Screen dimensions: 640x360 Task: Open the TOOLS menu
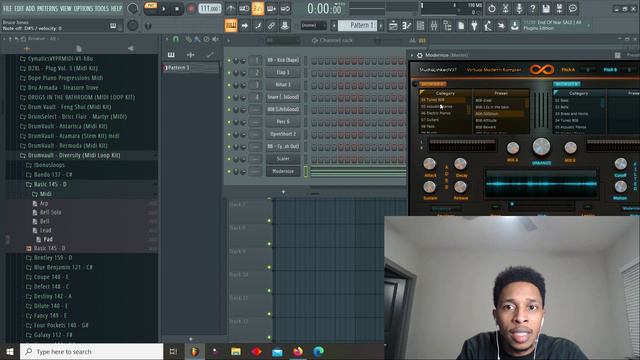(x=102, y=8)
